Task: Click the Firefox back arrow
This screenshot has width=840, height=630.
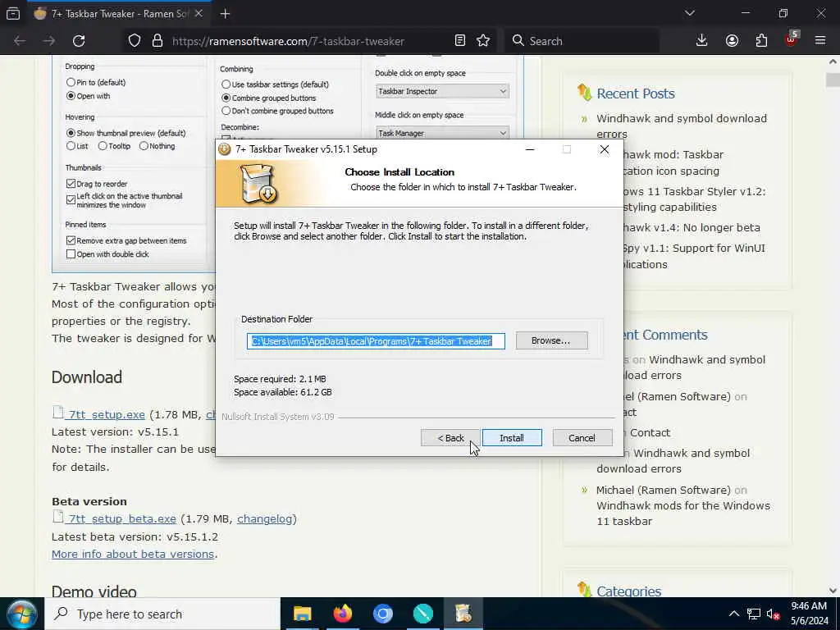Action: click(x=20, y=41)
